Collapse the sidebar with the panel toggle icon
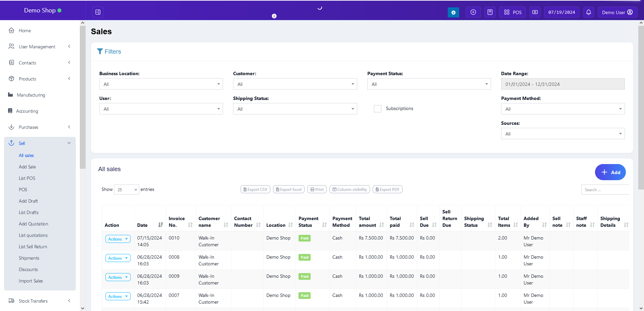 coord(98,12)
